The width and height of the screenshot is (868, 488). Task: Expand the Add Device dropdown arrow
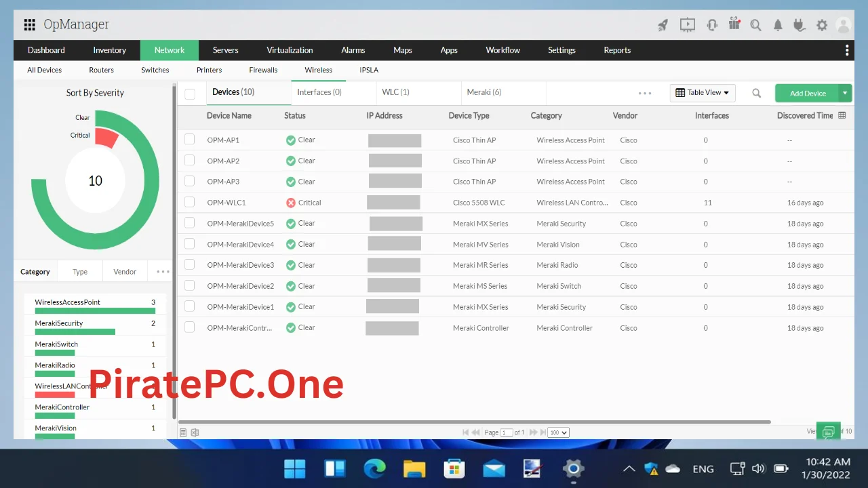(x=845, y=93)
